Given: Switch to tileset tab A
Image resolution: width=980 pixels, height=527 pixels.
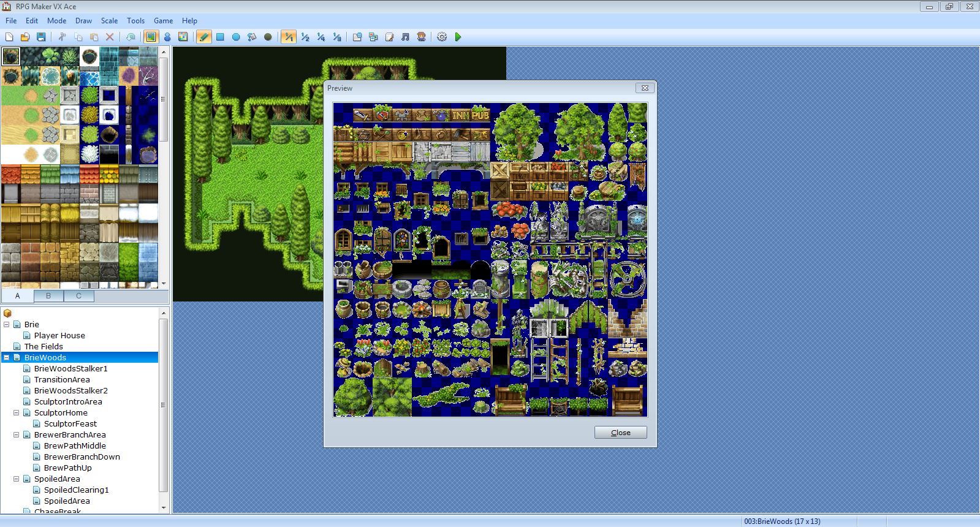Looking at the screenshot, I should 17,296.
